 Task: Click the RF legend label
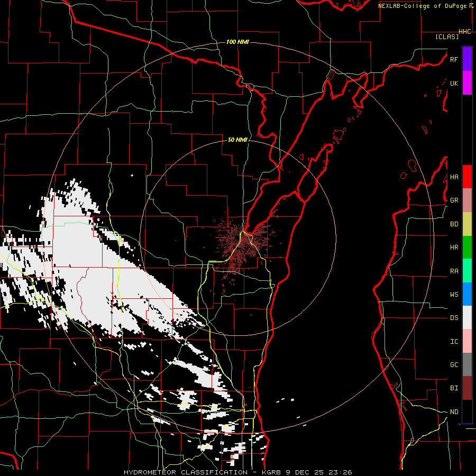point(454,59)
